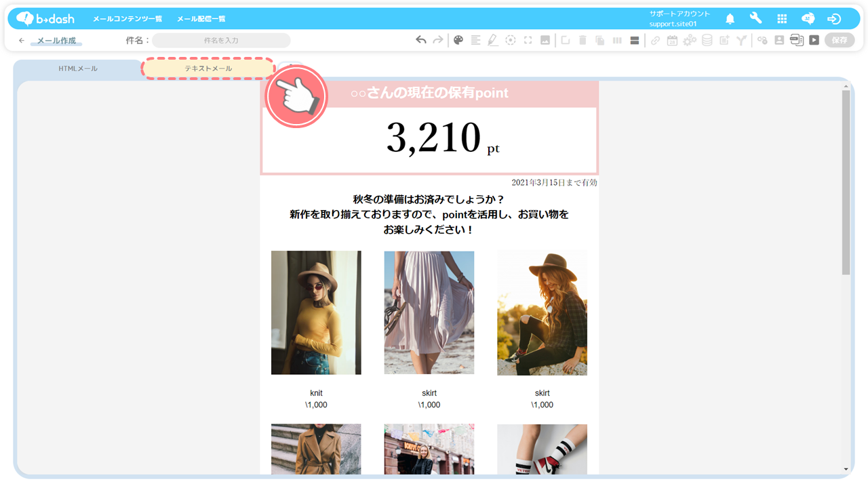Click the vertical scrollbar thumb
The height and width of the screenshot is (488, 868).
click(846, 182)
